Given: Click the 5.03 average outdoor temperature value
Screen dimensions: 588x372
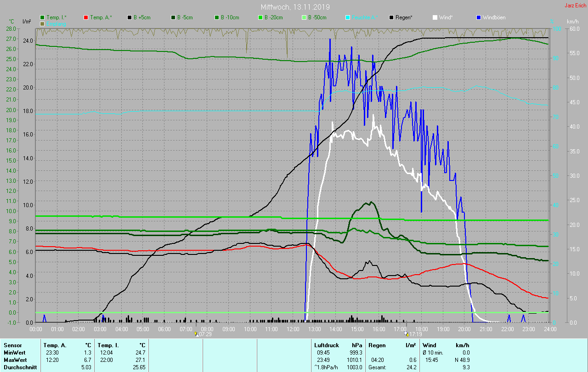Looking at the screenshot, I should click(x=86, y=367).
